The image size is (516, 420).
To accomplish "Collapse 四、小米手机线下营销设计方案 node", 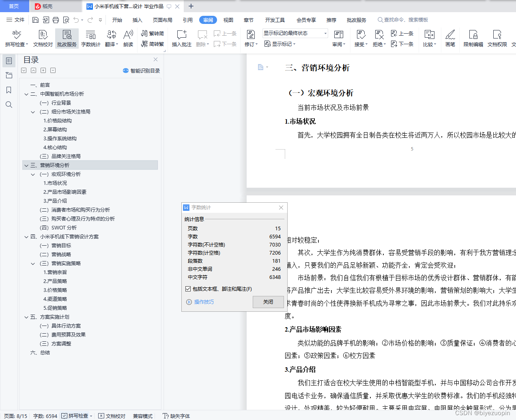I will 26,237.
